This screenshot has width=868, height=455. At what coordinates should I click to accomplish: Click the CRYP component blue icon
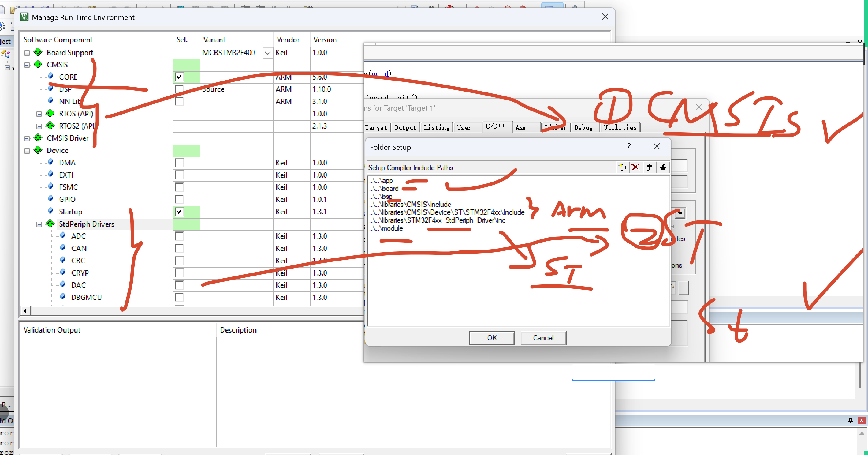tap(63, 272)
